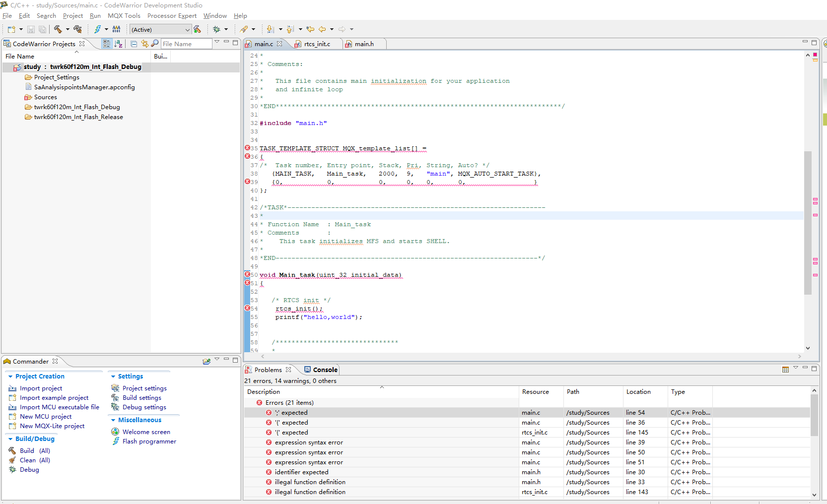The height and width of the screenshot is (504, 827).
Task: Click the A-Z sort icon in Projects panel
Action: tap(118, 44)
